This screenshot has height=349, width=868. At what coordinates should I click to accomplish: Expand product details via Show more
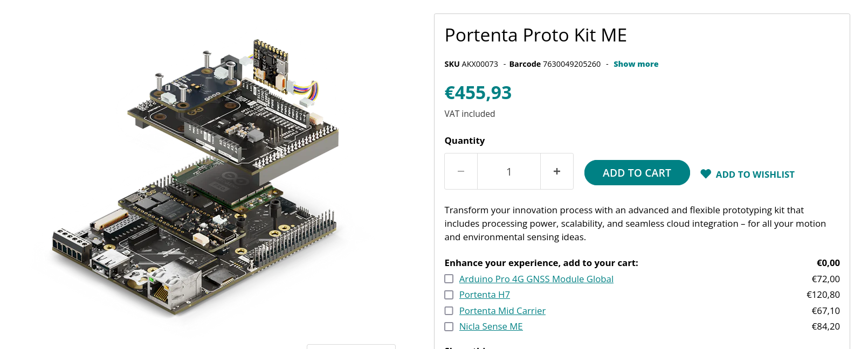(x=636, y=64)
